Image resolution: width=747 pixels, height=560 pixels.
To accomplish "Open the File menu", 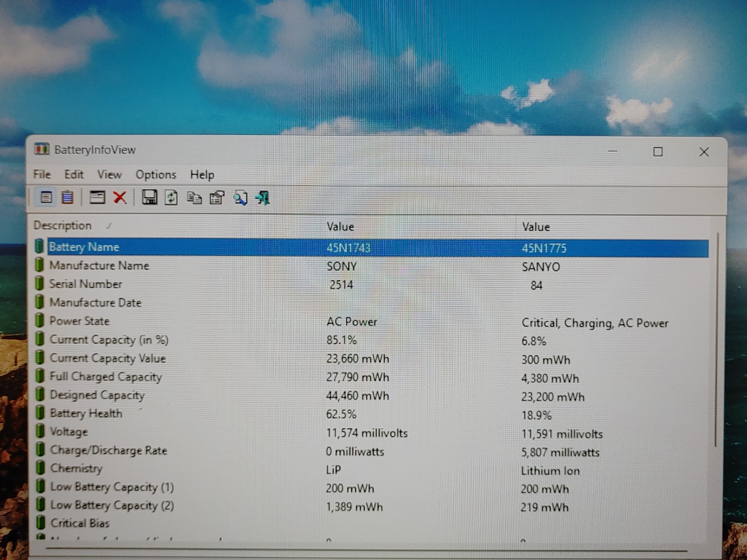I will click(41, 175).
